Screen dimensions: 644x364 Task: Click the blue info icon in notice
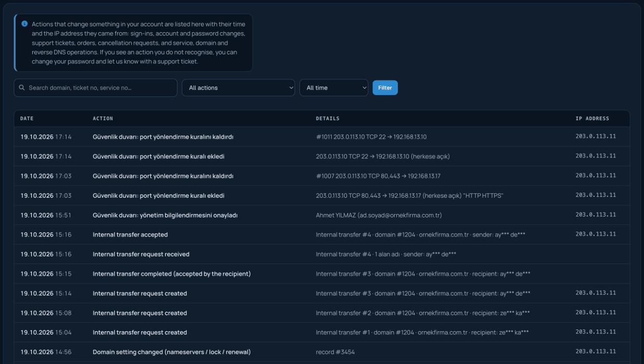point(24,24)
